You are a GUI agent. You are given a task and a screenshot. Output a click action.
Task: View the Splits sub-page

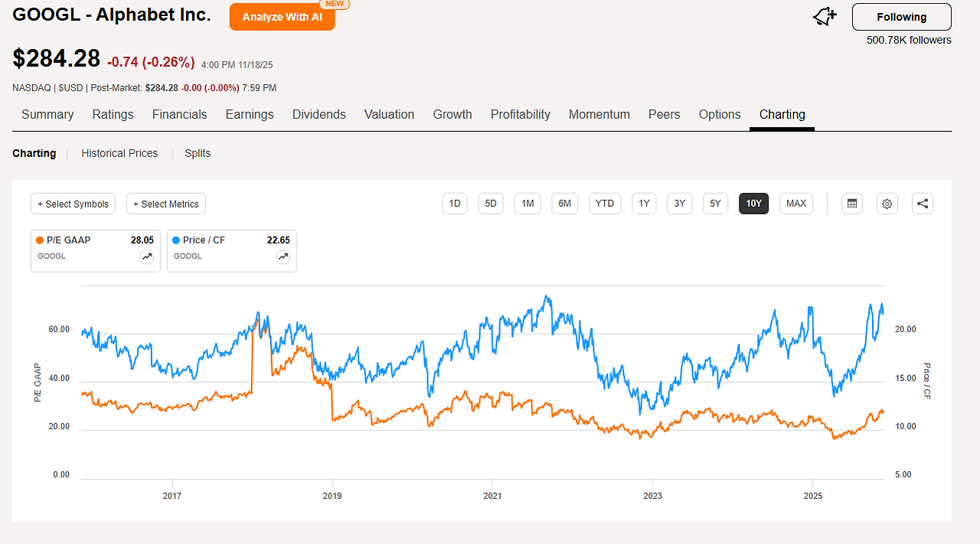point(198,153)
